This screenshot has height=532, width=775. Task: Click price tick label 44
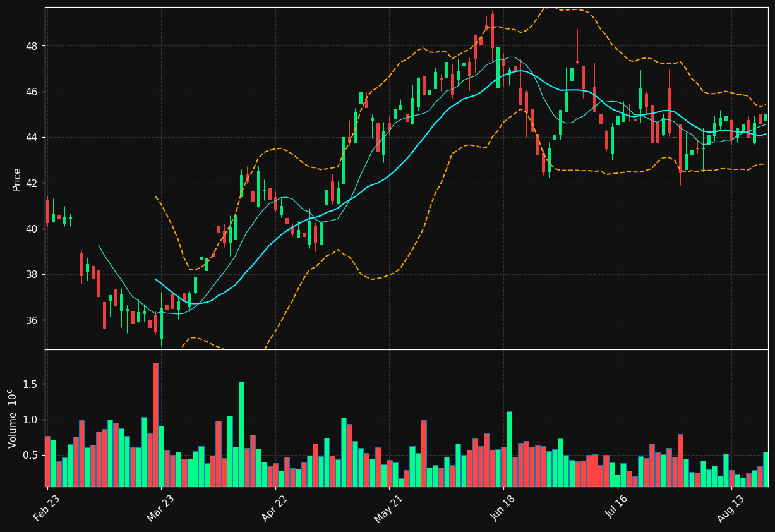pos(32,138)
